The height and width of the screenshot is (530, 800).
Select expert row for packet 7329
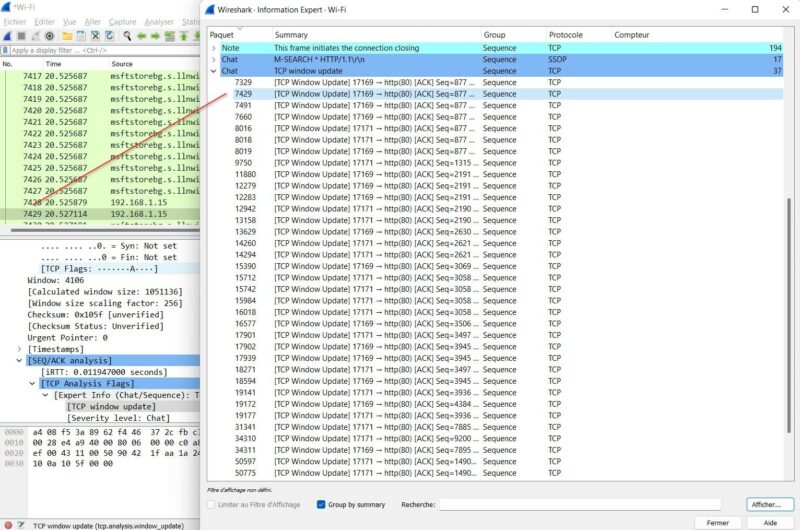pos(495,83)
